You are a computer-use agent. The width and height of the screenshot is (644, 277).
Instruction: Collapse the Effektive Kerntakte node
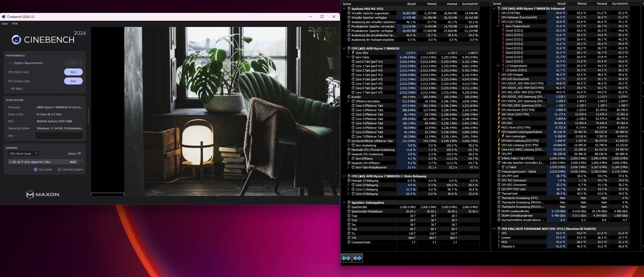(348, 101)
